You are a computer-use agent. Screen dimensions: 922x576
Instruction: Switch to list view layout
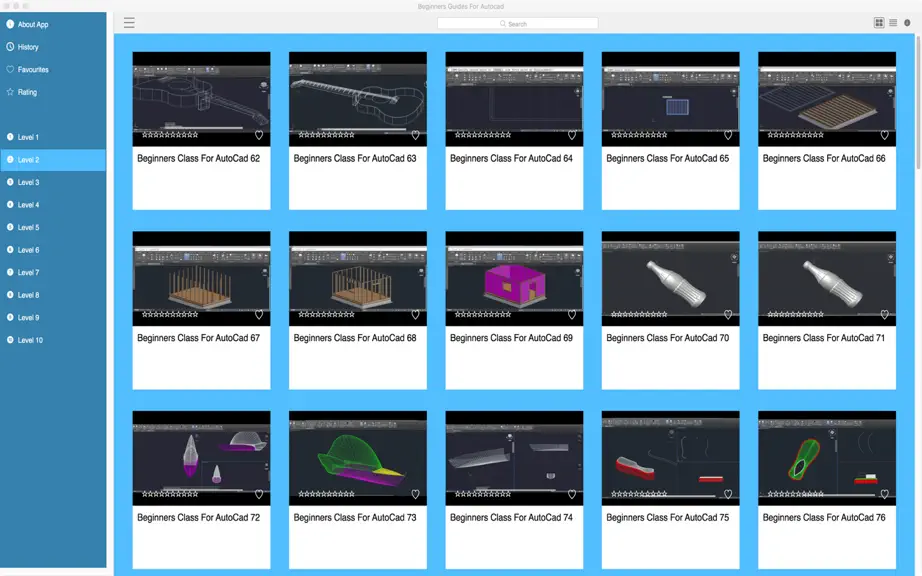pyautogui.click(x=893, y=23)
